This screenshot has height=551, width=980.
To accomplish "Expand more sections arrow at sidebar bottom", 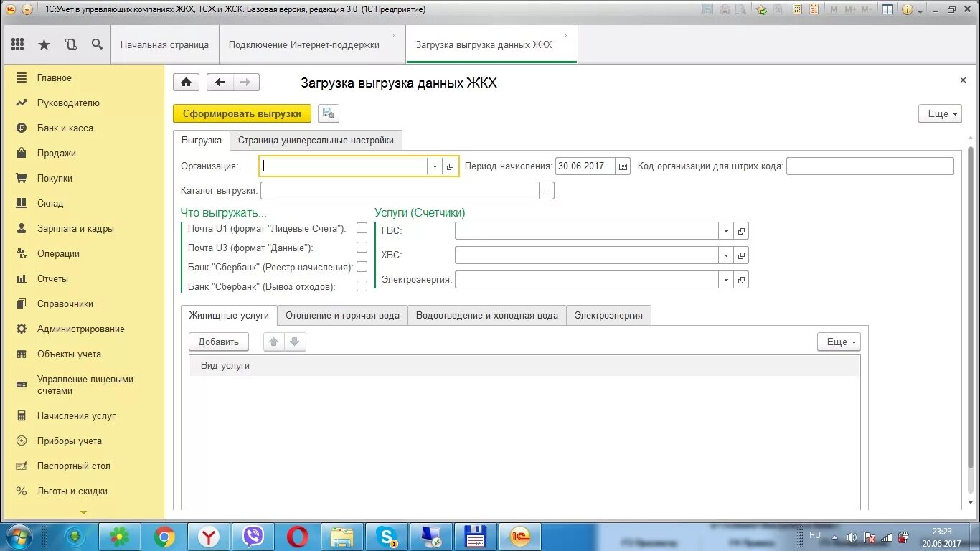I will tap(83, 512).
